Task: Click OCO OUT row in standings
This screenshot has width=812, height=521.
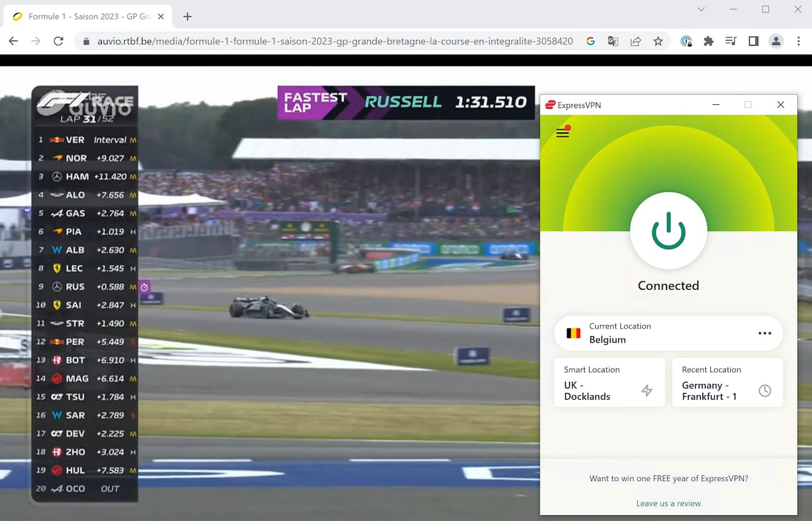Action: coord(86,489)
